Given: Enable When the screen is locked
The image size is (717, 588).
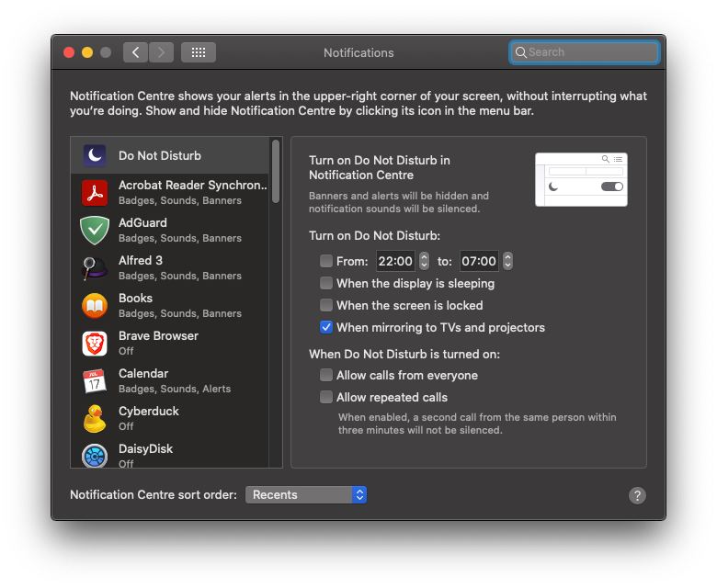Looking at the screenshot, I should [x=326, y=305].
